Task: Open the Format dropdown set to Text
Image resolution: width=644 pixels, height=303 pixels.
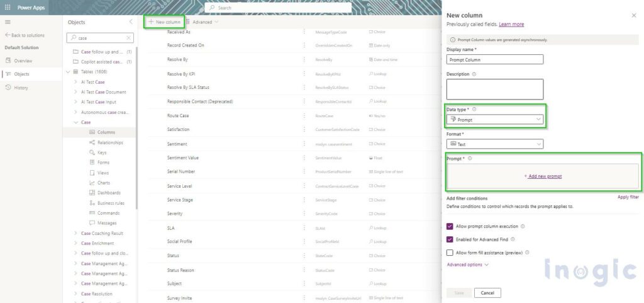Action: pyautogui.click(x=495, y=144)
